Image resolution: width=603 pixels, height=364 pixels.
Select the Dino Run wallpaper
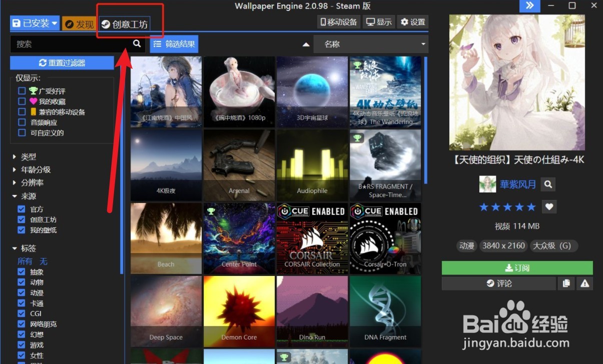pos(312,311)
